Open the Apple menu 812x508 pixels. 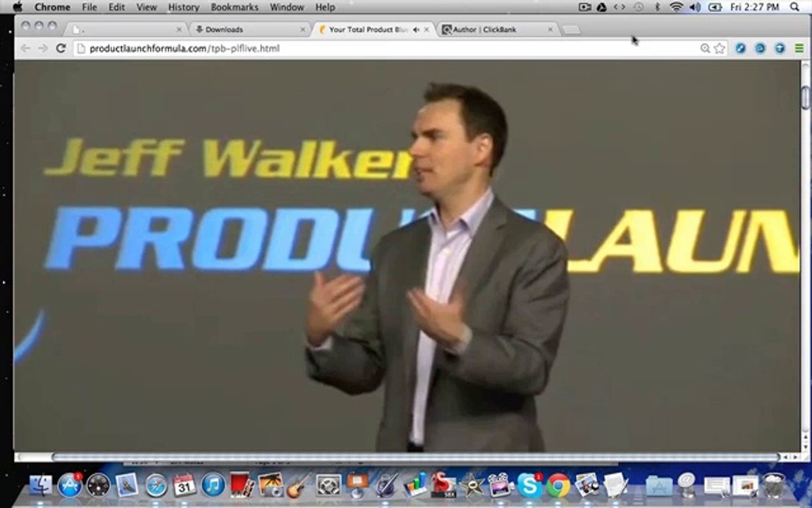click(x=18, y=7)
